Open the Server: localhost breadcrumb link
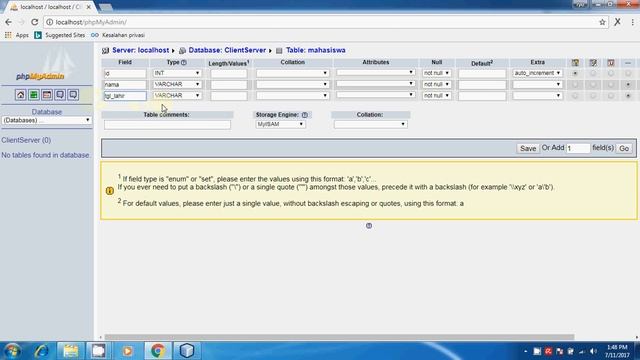 point(140,50)
